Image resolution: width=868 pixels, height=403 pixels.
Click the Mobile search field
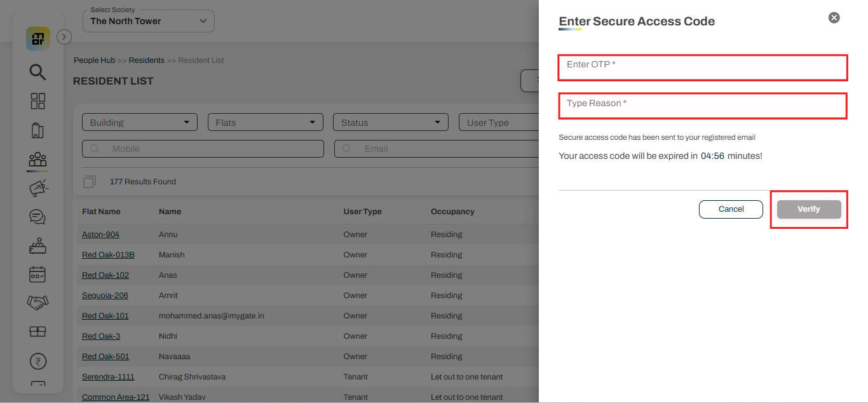(x=203, y=149)
